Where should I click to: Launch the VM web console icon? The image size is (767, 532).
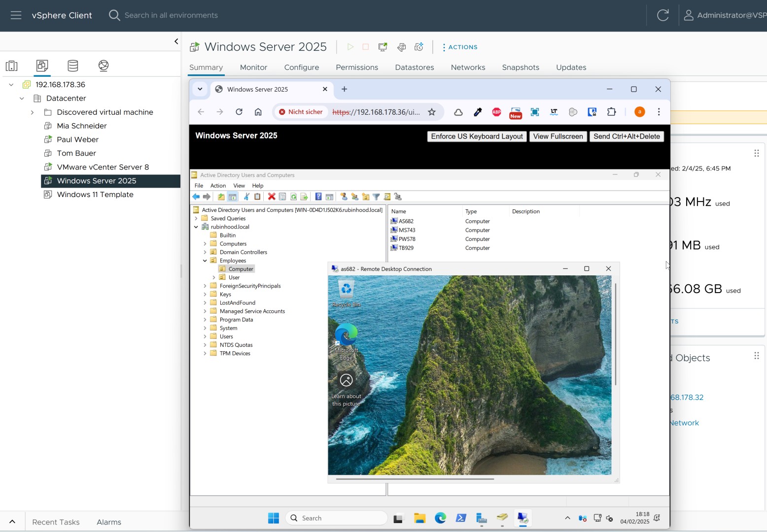[383, 47]
